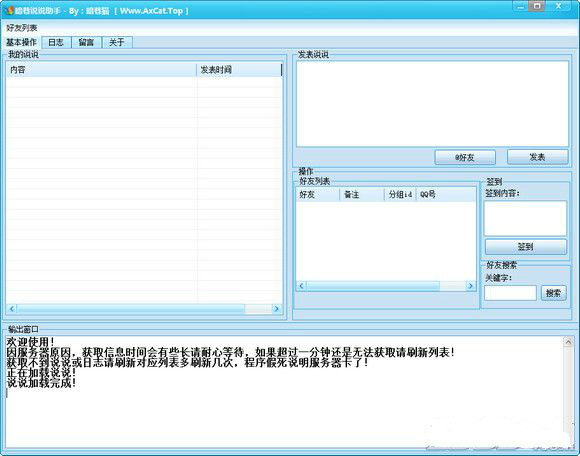This screenshot has height=456, width=580.
Task: Click the @好友 button
Action: [x=465, y=157]
